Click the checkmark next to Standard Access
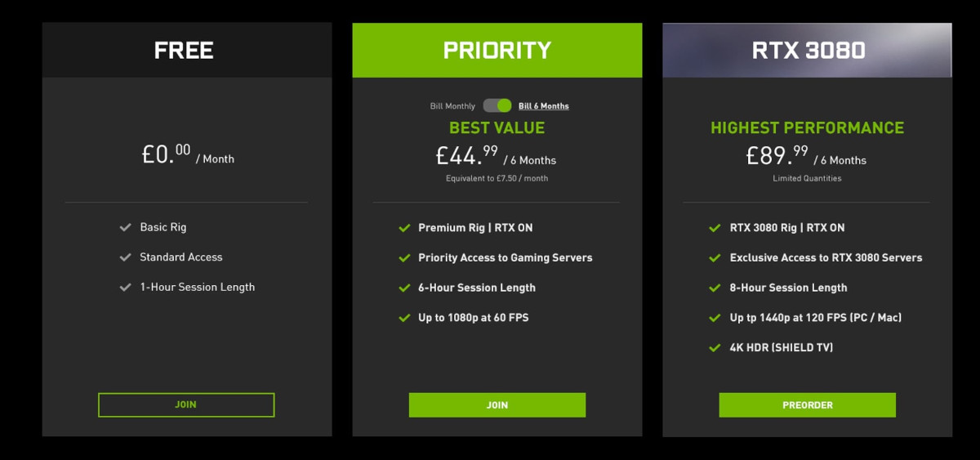 click(x=125, y=257)
